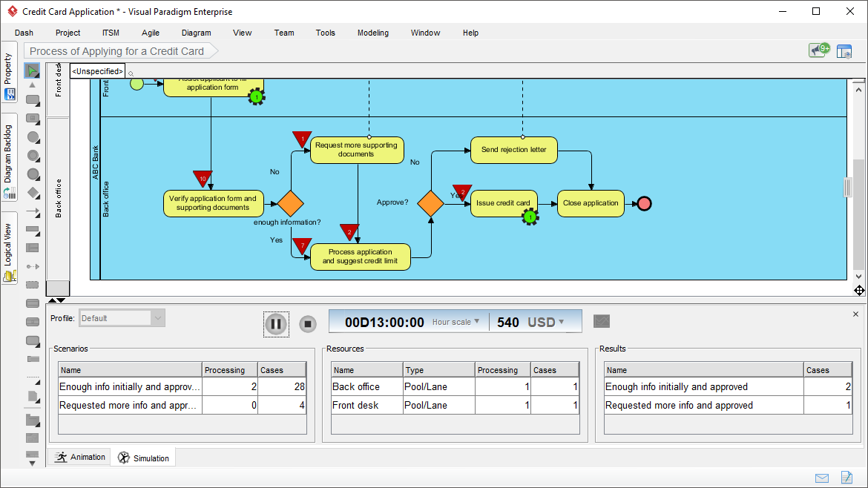
Task: Pause the running simulation
Action: tap(275, 323)
